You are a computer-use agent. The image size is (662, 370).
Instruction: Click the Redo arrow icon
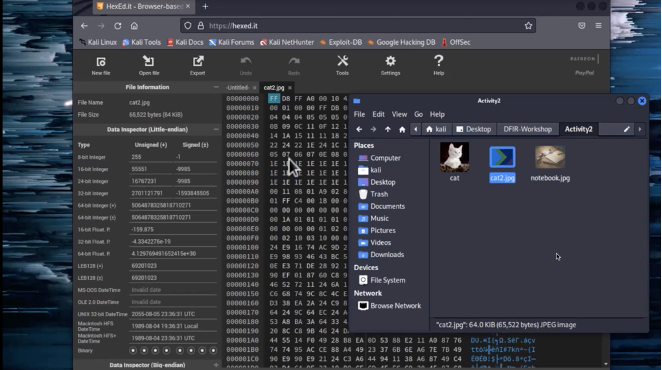[x=294, y=62]
